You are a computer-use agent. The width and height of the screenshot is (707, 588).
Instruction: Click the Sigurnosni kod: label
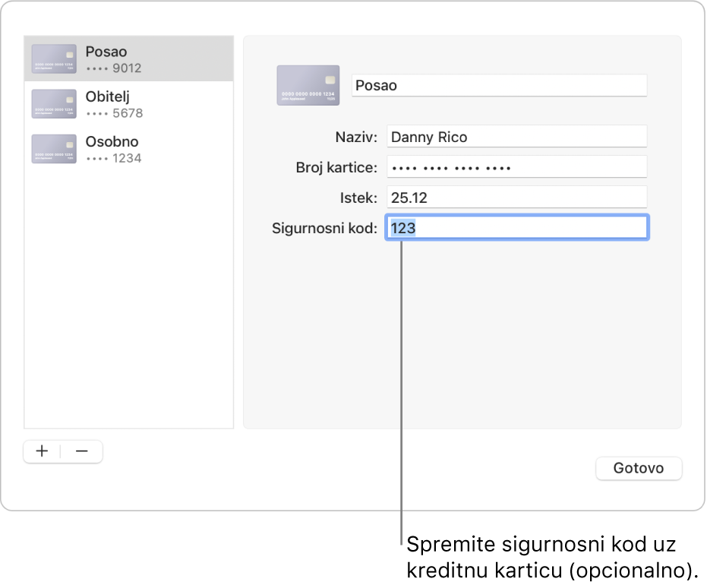pyautogui.click(x=325, y=228)
